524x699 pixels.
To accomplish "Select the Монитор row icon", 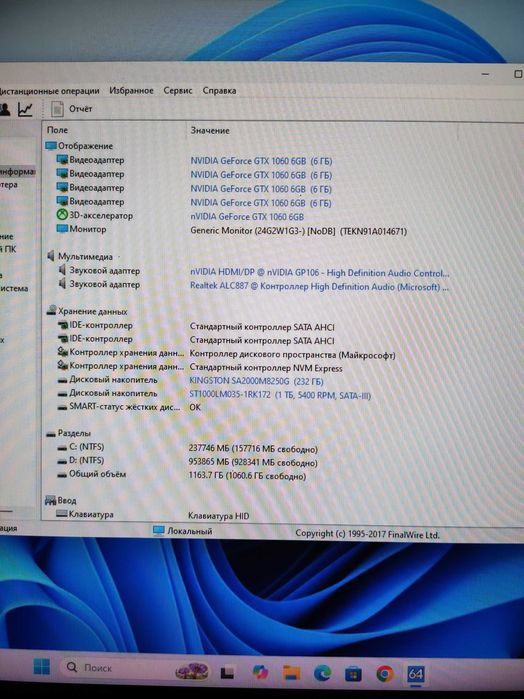I will coord(62,229).
